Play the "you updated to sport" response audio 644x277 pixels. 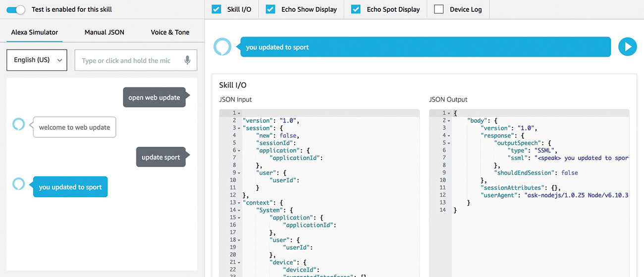point(627,47)
